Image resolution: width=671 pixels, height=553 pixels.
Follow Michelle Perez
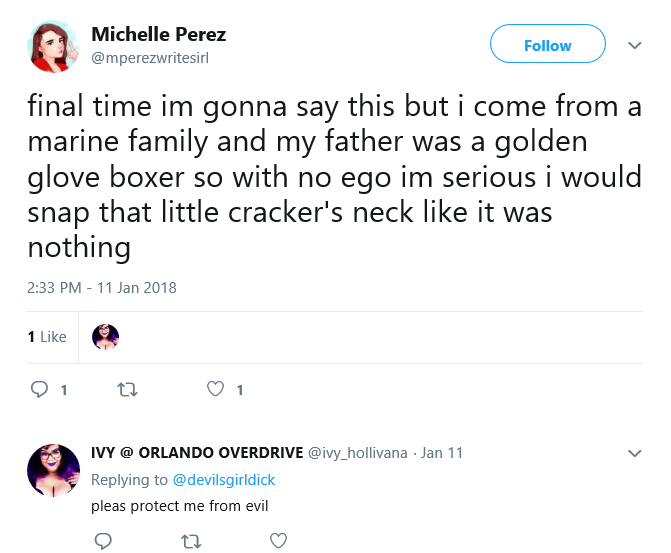548,44
